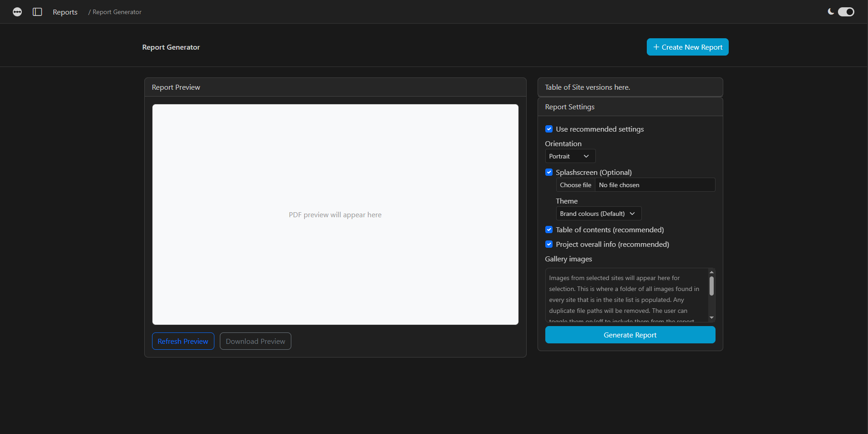868x434 pixels.
Task: Click the Download Preview button
Action: click(255, 341)
